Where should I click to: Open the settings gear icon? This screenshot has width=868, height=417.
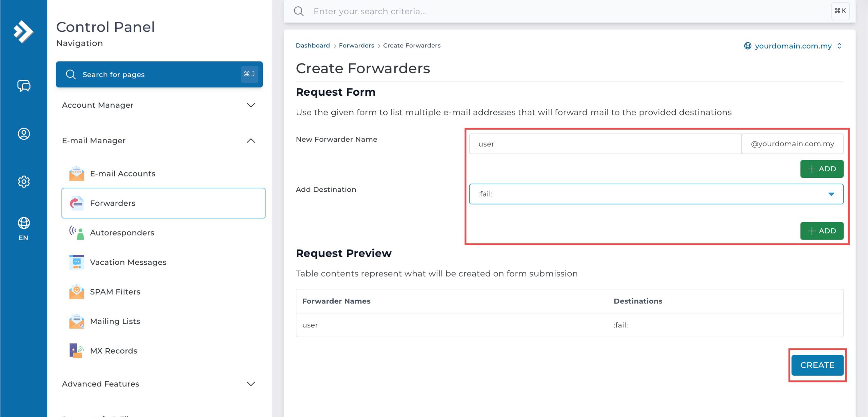[24, 182]
